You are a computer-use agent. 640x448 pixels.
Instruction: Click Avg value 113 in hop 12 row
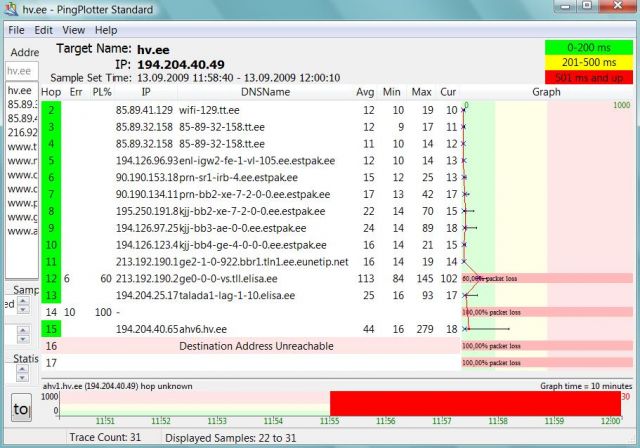[x=366, y=279]
